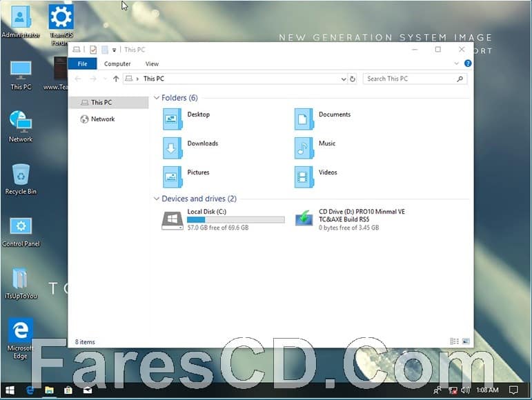Select the Microsoft Edge desktop shortcut
Screen dimensions: 532x400
pos(21,338)
